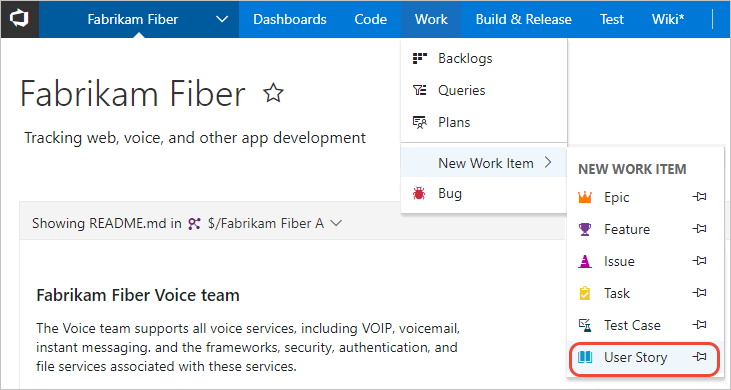
Task: Open the Fabrikam Fiber project dropdown chevron
Action: pyautogui.click(x=222, y=20)
